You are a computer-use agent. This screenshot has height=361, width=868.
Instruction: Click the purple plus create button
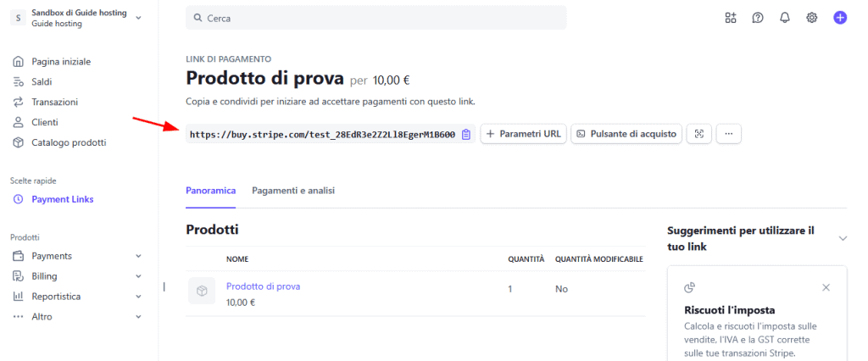840,18
